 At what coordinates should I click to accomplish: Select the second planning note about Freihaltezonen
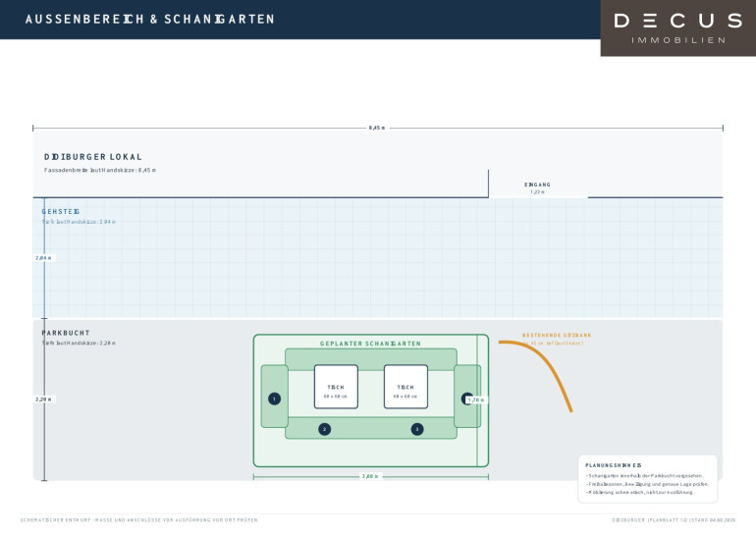click(648, 484)
